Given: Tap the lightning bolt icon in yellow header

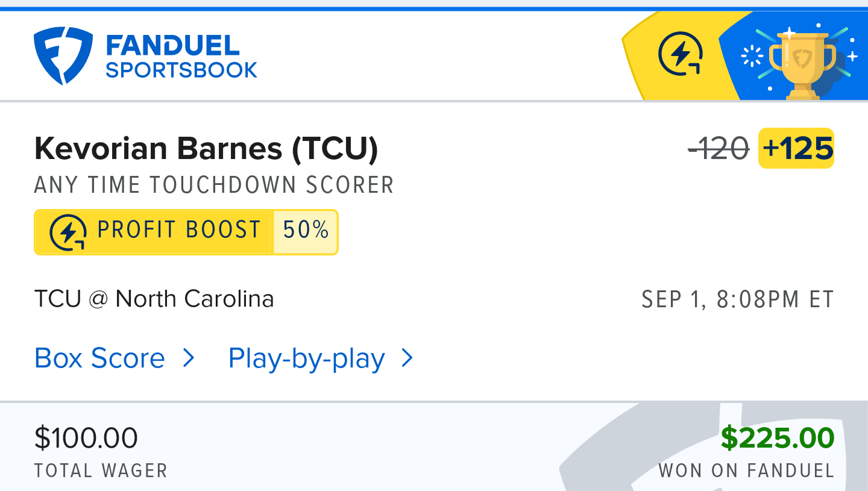Looking at the screenshot, I should click(681, 54).
